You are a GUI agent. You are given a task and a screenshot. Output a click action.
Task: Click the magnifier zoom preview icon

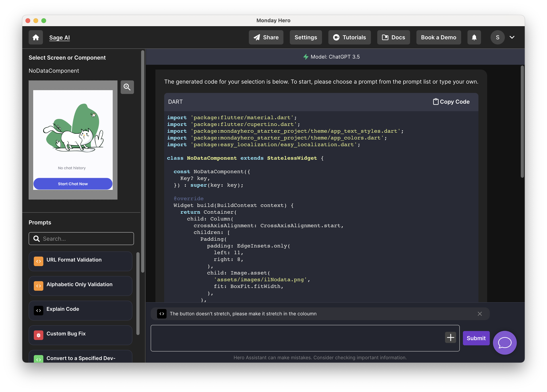[127, 87]
